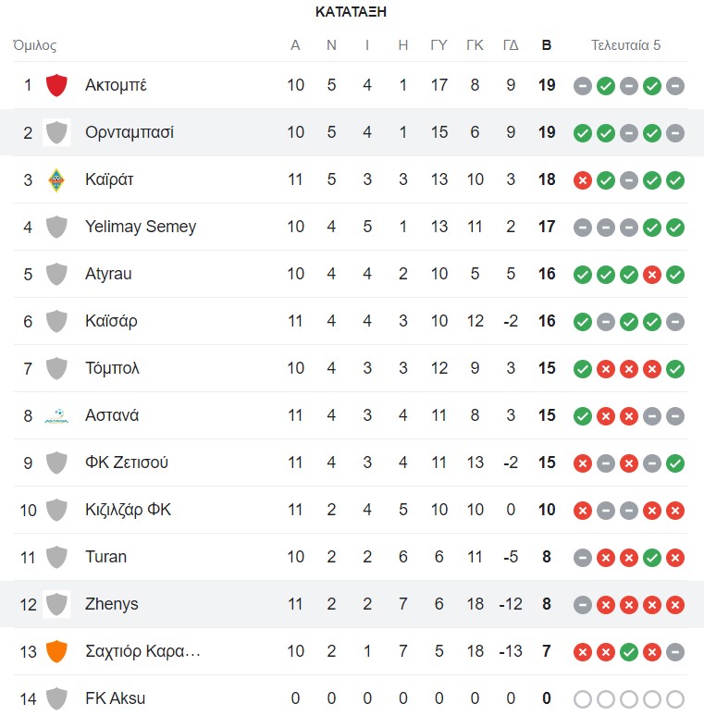Image resolution: width=704 pixels, height=728 pixels.
Task: Click Aktobe's most recent draw icon
Action: (x=675, y=86)
